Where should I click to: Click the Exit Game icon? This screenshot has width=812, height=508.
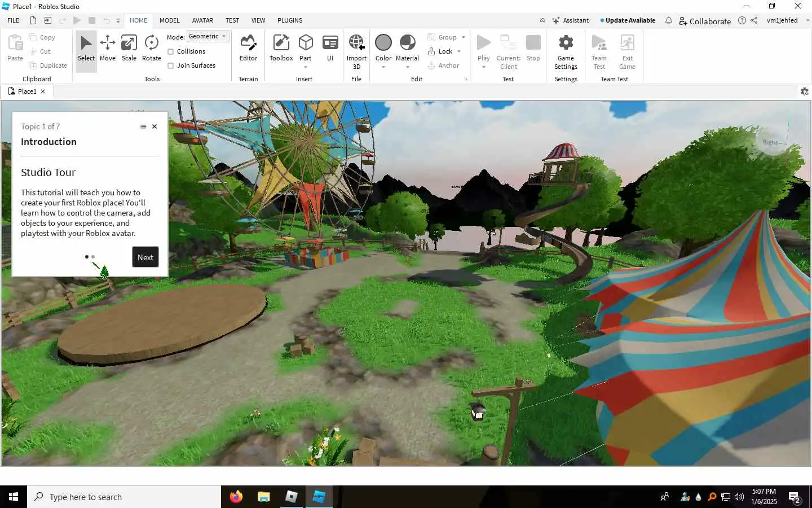click(x=627, y=43)
